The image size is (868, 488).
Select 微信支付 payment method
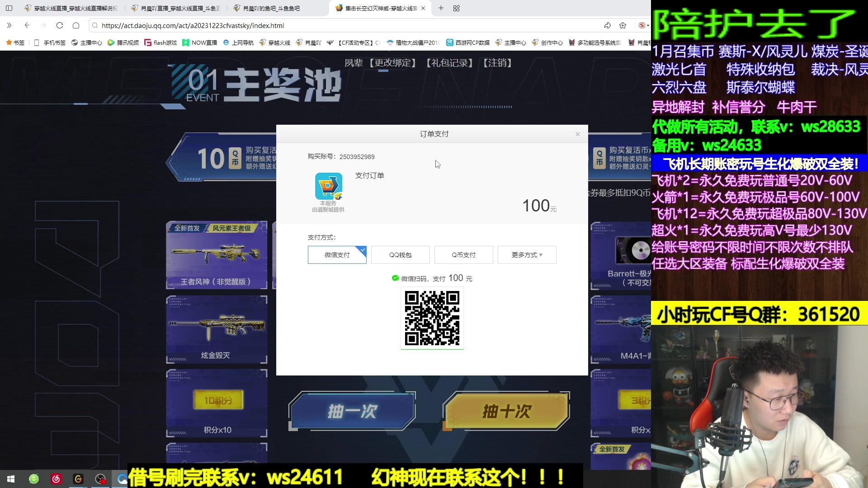pos(337,255)
